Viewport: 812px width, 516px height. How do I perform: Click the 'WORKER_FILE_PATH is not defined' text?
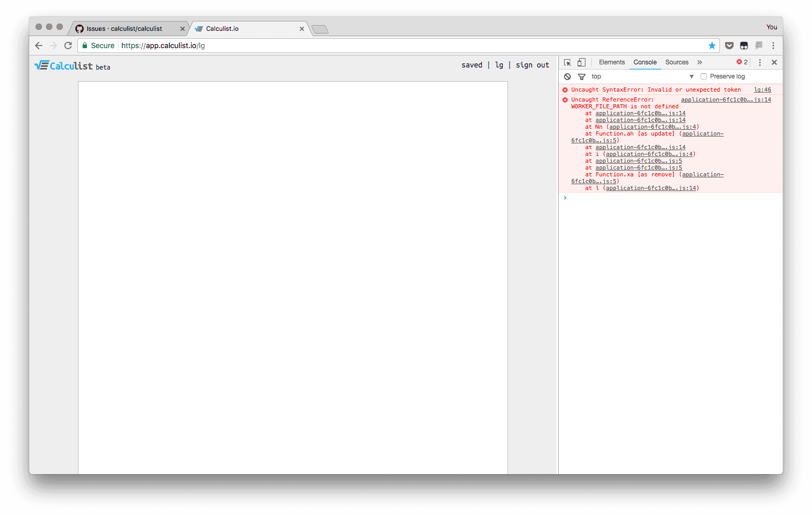(625, 107)
